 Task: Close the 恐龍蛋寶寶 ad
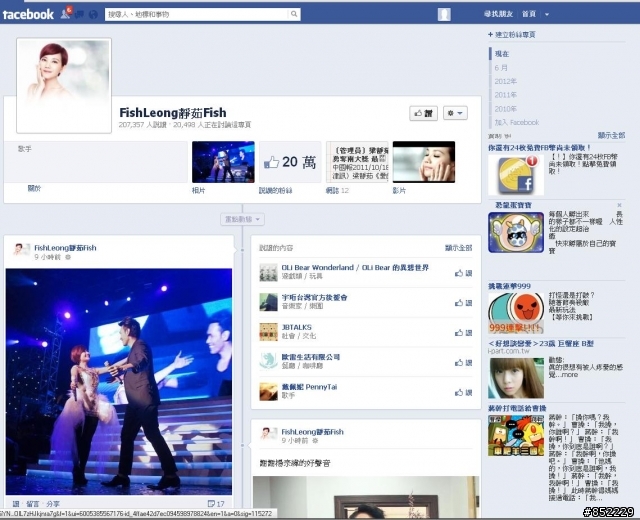(x=619, y=205)
